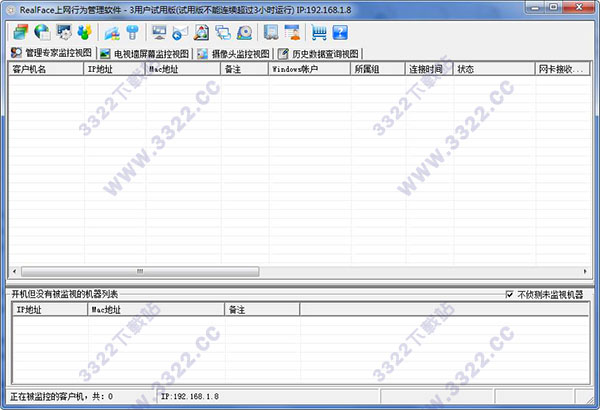Click the scrollbar right arrow
This screenshot has width=600, height=410.
coord(585,271)
